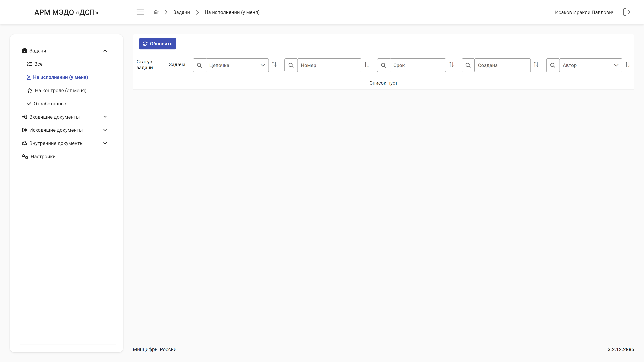Open the Автор dropdown

click(x=591, y=65)
